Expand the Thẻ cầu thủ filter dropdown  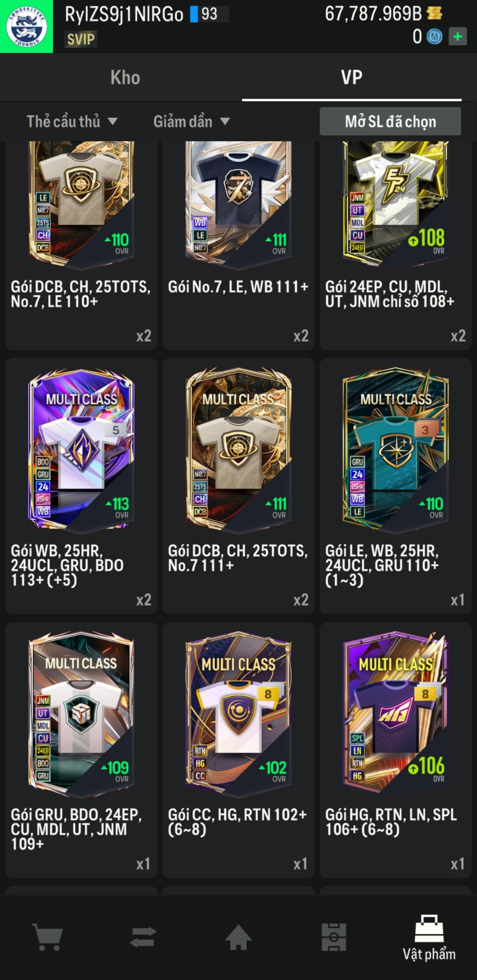click(x=72, y=121)
